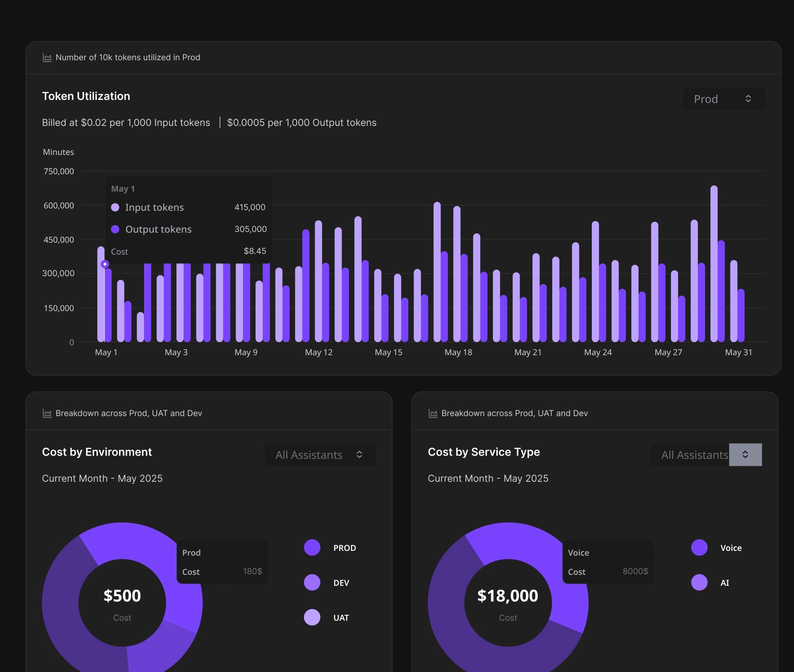Click the Output tokens tooltip dot
The width and height of the screenshot is (794, 672).
coord(115,229)
